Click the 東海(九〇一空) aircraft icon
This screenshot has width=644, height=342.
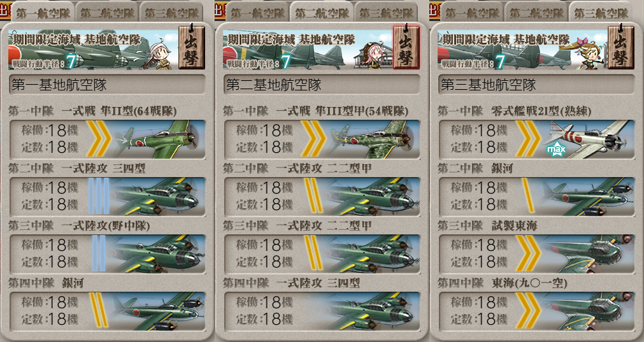pyautogui.click(x=587, y=311)
